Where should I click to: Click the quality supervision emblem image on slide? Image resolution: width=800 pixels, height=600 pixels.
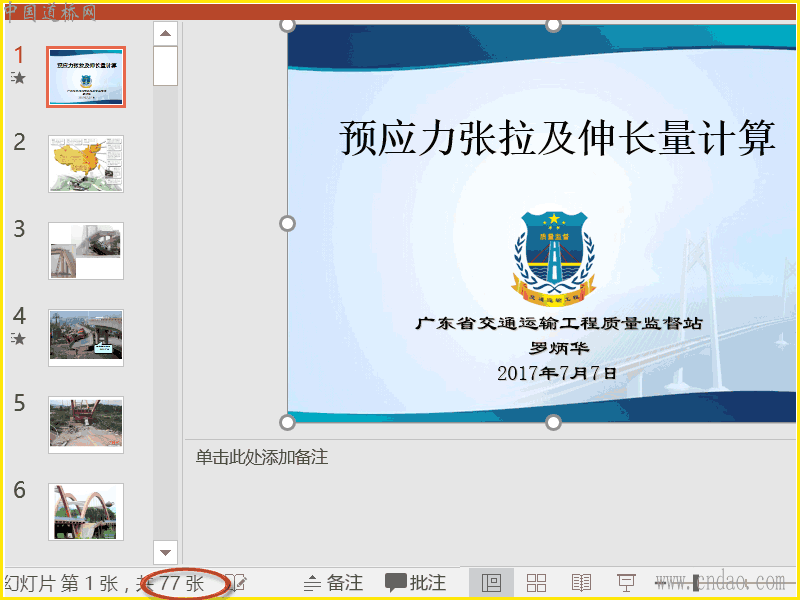[x=554, y=259]
